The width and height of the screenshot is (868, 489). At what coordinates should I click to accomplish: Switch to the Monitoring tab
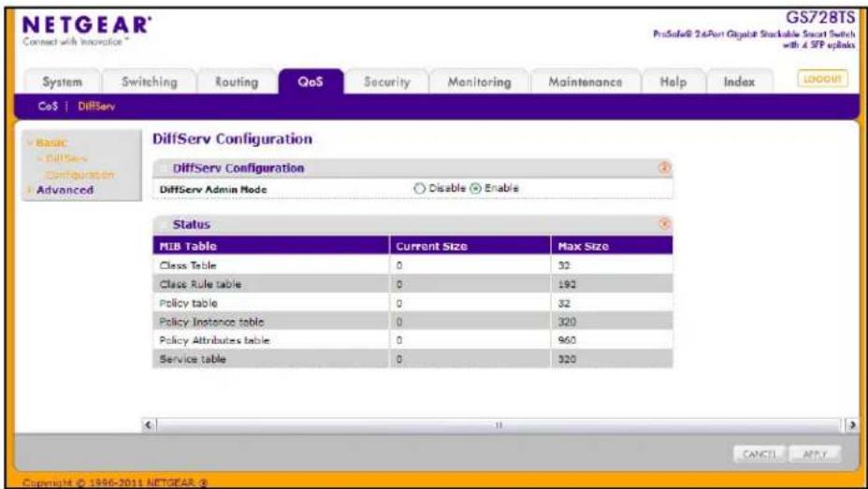(480, 82)
